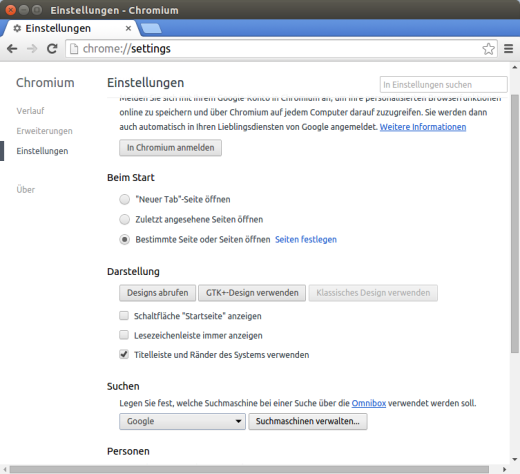Click the page icon in the address bar

point(74,49)
